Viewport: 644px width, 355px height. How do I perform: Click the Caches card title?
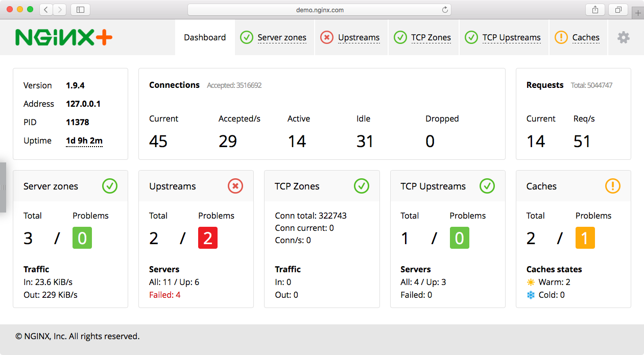[x=541, y=186]
